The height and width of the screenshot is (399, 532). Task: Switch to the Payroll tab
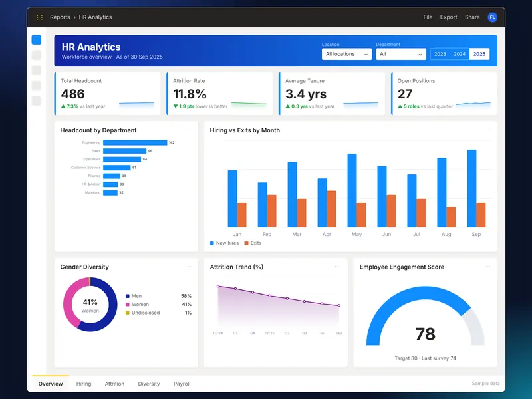pos(182,384)
